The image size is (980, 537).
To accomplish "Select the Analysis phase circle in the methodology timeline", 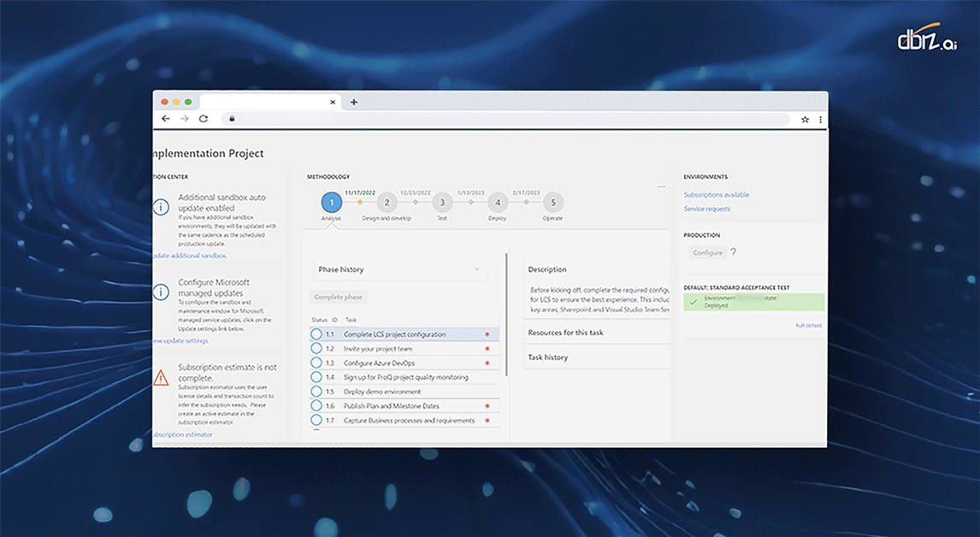I will (332, 202).
